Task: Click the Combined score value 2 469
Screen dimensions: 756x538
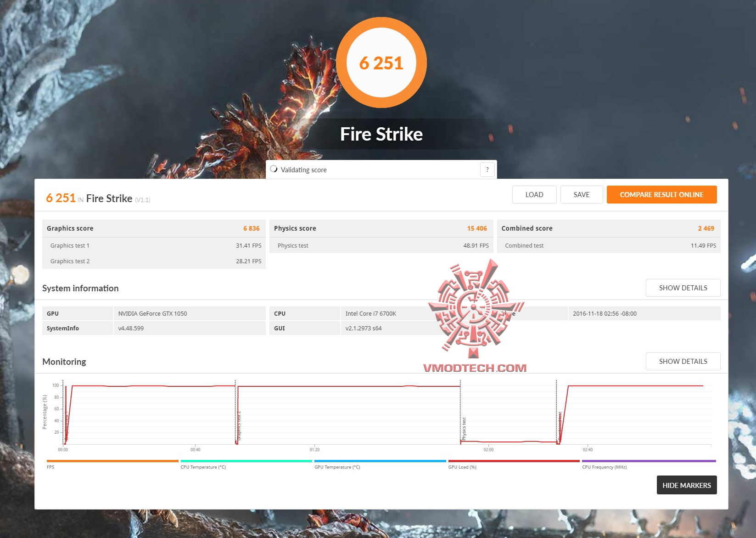Action: 706,228
